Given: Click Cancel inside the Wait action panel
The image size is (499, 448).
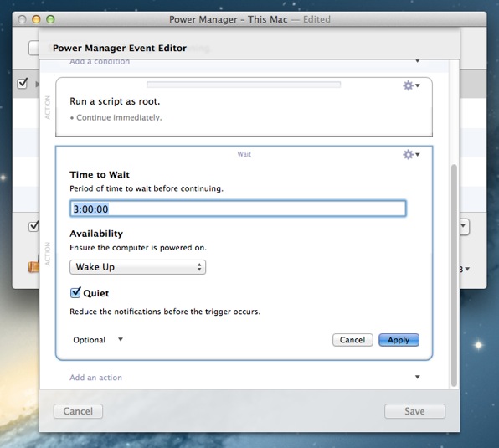Looking at the screenshot, I should (352, 340).
